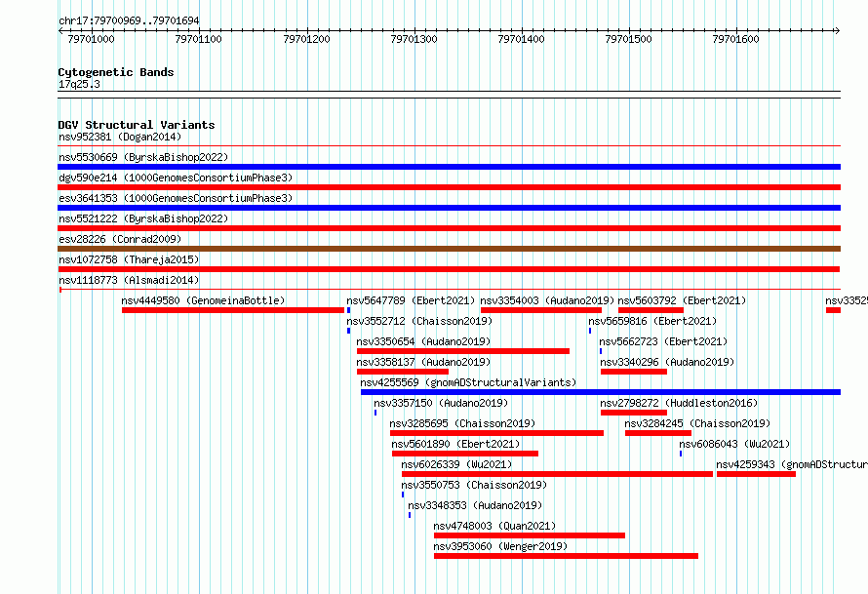Screen dimensions: 868x594
Task: Open the nsv3550753 (Chaisson2019) label
Action: point(474,485)
